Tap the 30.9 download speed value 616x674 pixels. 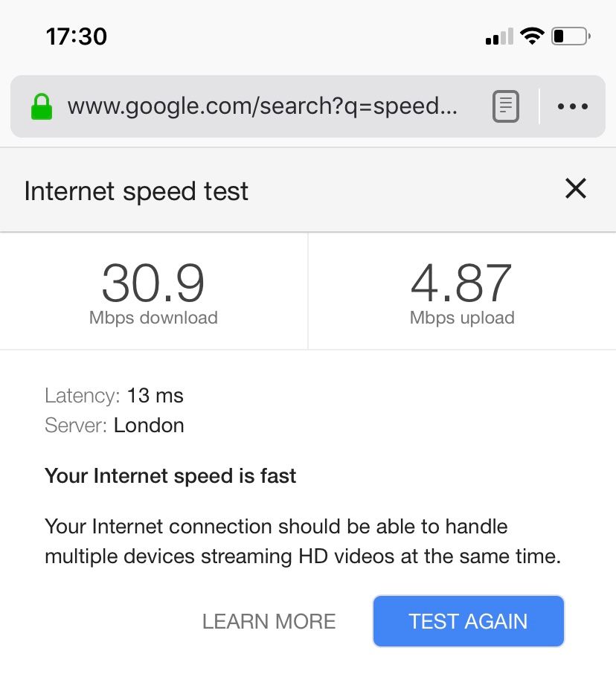[153, 283]
